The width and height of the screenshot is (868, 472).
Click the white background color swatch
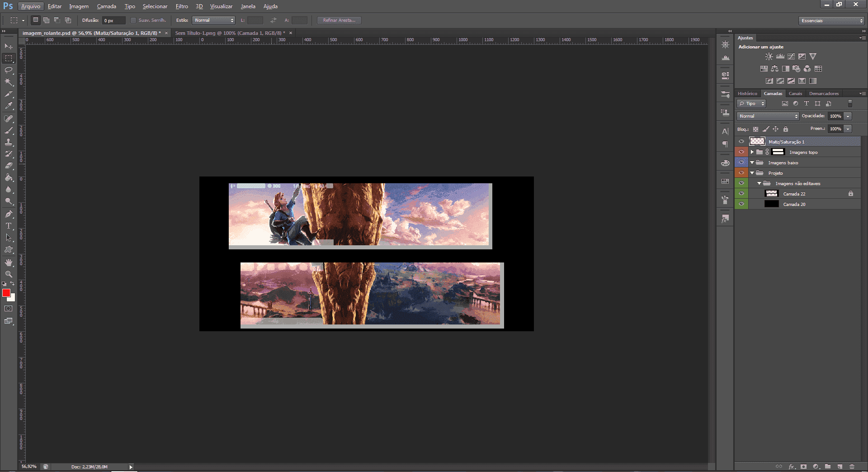click(12, 298)
